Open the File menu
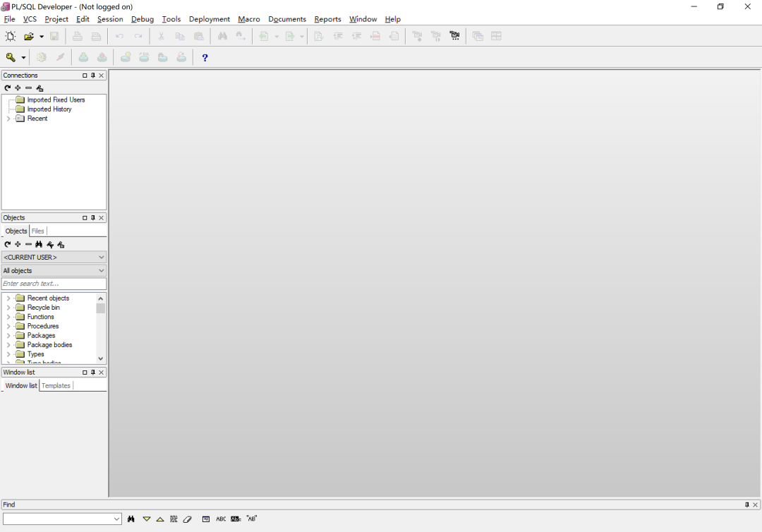 point(9,19)
